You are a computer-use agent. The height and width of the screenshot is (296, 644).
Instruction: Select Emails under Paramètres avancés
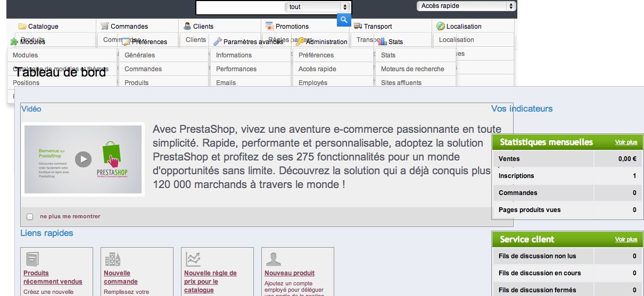point(226,83)
